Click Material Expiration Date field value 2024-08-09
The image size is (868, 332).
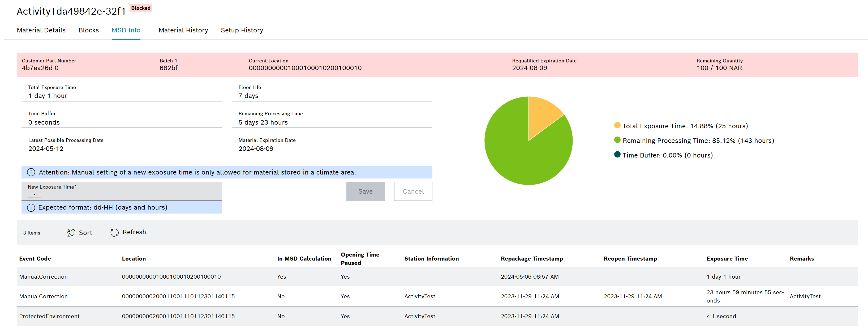[x=256, y=149]
